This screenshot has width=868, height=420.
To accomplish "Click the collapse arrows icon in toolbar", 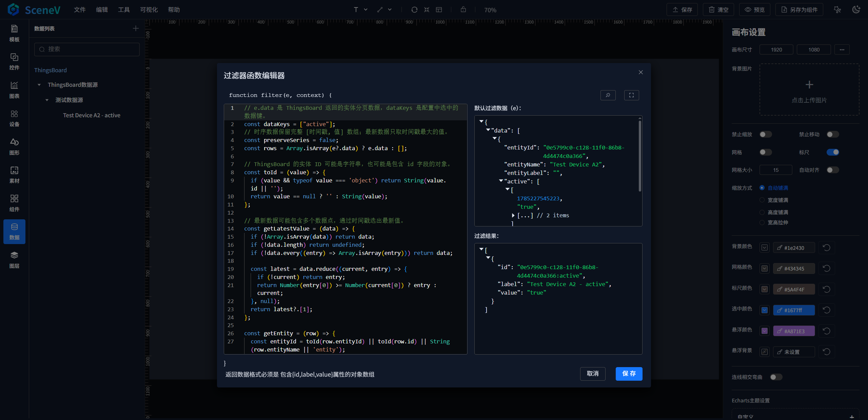I will coord(427,9).
